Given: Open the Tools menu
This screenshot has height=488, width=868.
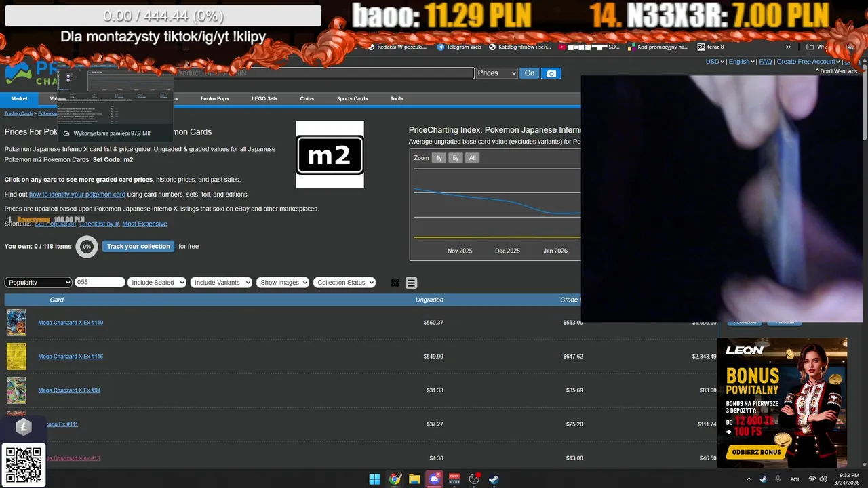Looking at the screenshot, I should pyautogui.click(x=397, y=99).
